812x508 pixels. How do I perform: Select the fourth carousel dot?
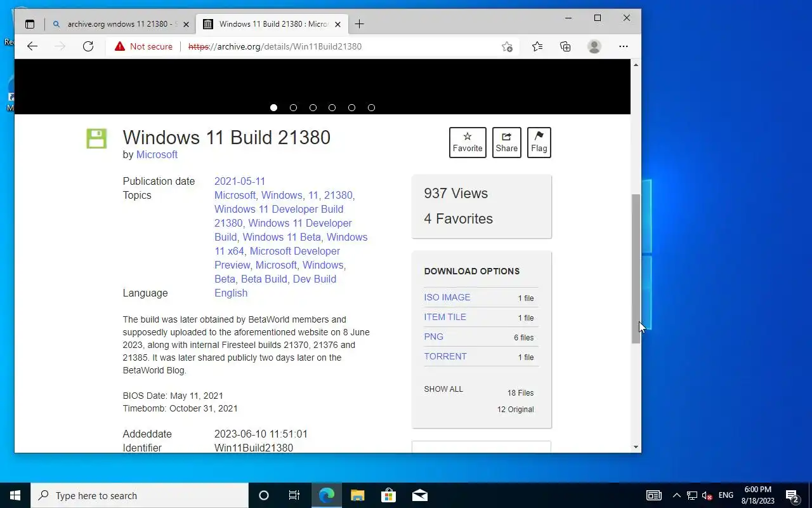pos(332,107)
